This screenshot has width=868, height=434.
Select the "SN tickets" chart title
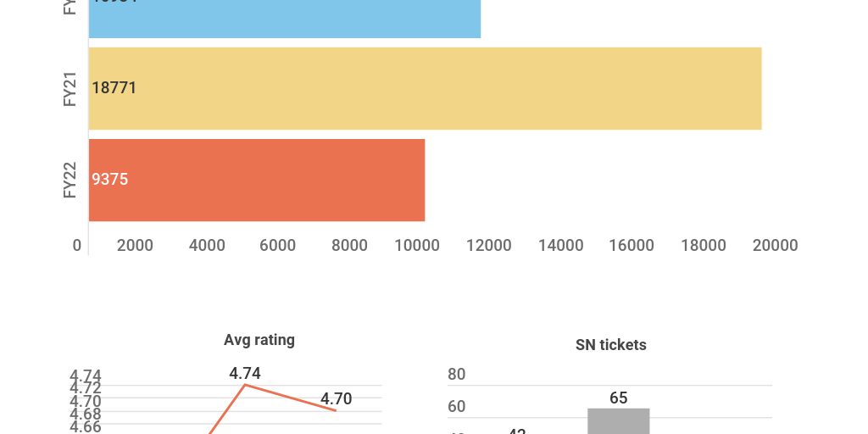pos(611,345)
